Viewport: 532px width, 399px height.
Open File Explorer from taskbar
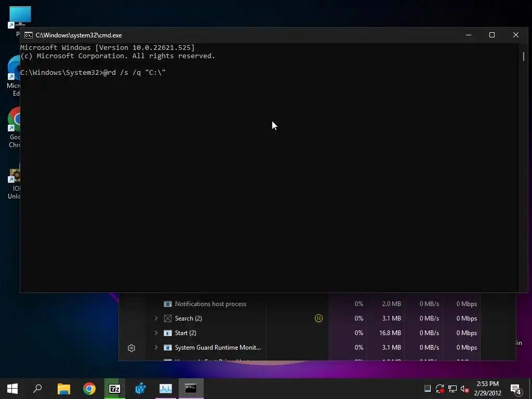[x=64, y=389]
